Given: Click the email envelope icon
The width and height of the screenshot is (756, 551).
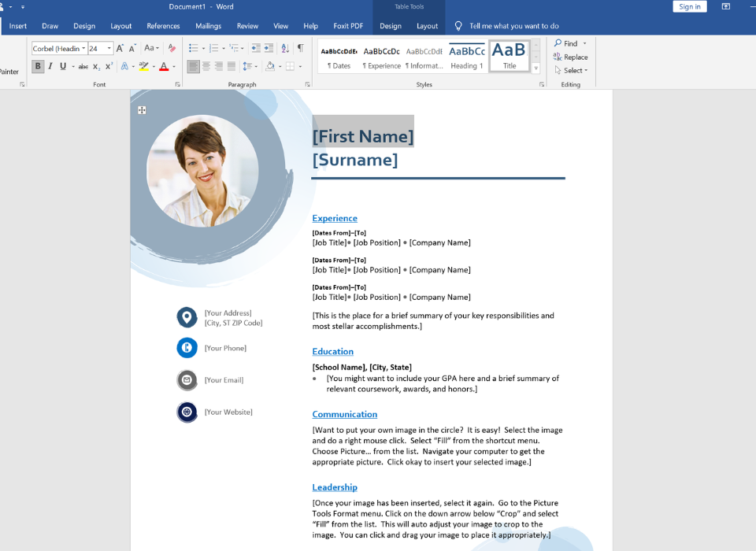Looking at the screenshot, I should pos(187,380).
